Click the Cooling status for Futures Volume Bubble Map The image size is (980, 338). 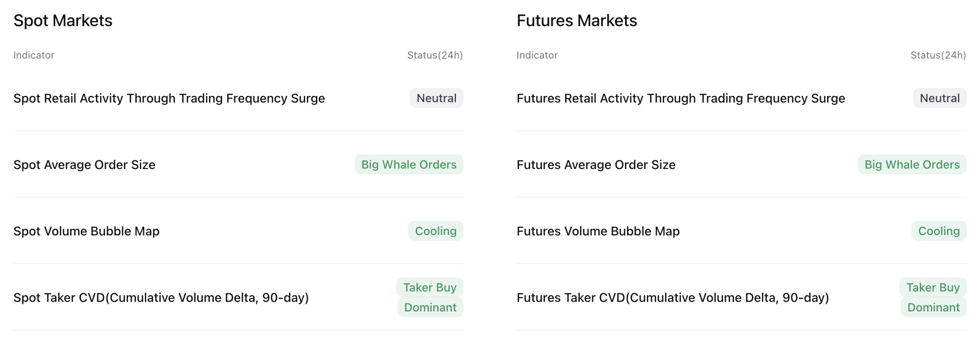point(939,231)
